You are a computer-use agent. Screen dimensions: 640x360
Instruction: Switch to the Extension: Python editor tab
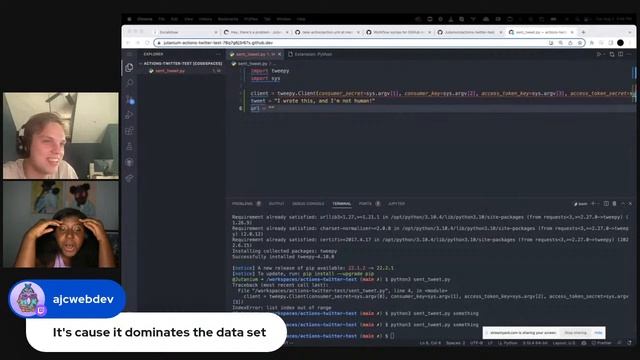(x=310, y=54)
